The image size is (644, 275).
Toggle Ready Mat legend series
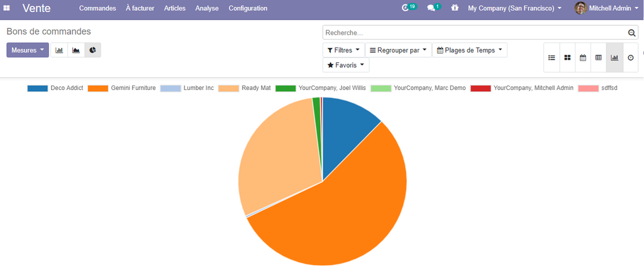[245, 88]
